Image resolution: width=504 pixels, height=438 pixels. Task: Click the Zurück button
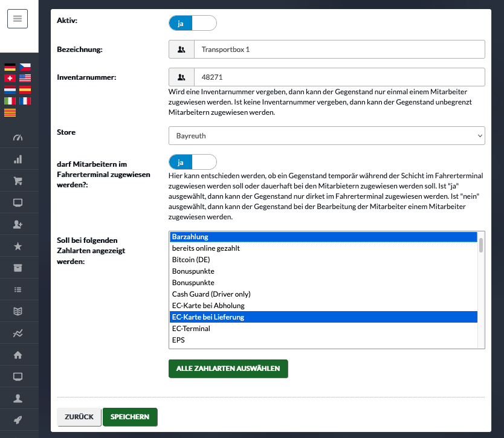point(79,417)
